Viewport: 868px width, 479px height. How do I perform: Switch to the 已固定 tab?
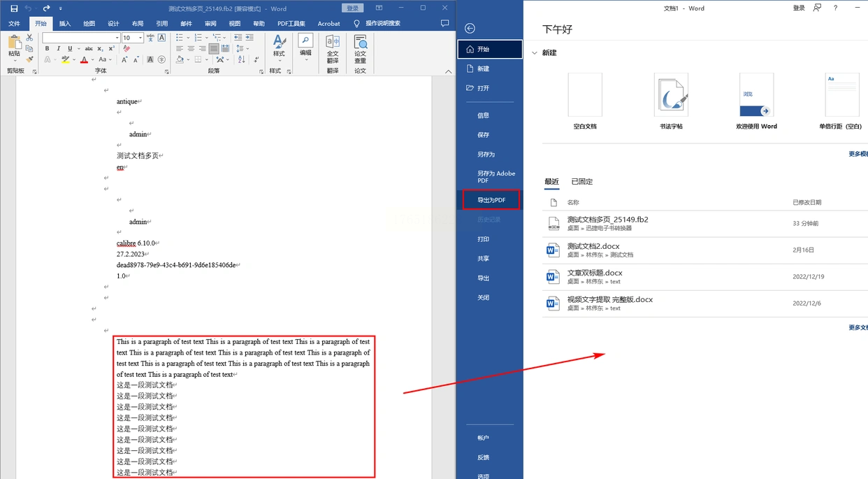(581, 182)
